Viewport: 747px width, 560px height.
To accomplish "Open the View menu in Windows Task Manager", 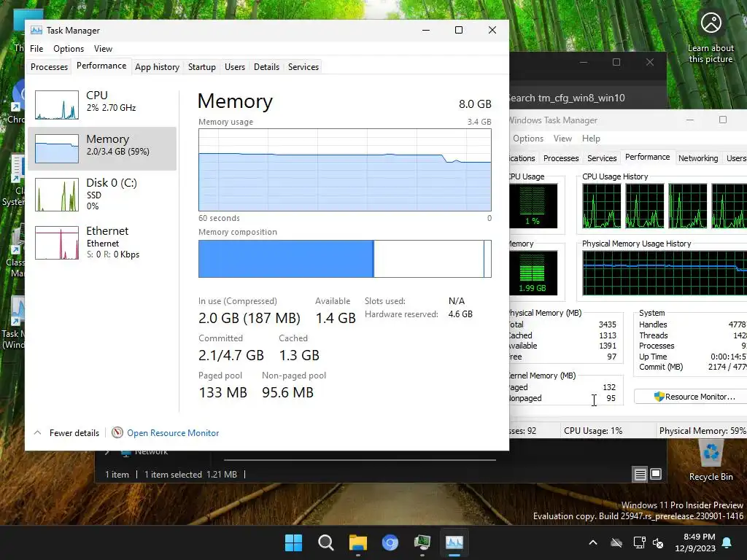I will pyautogui.click(x=562, y=139).
